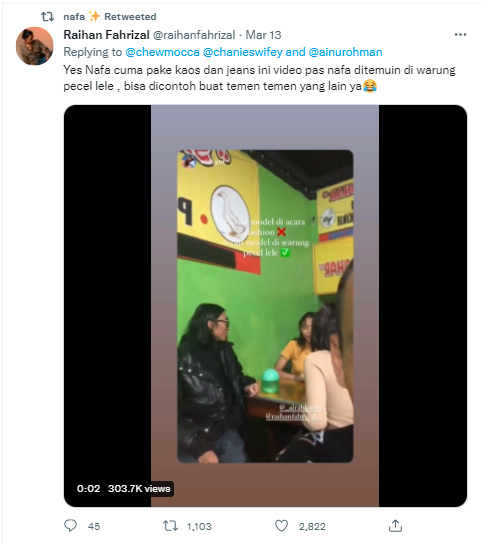Visit the @chewmocca mention
481x543 pixels.
tap(162, 52)
